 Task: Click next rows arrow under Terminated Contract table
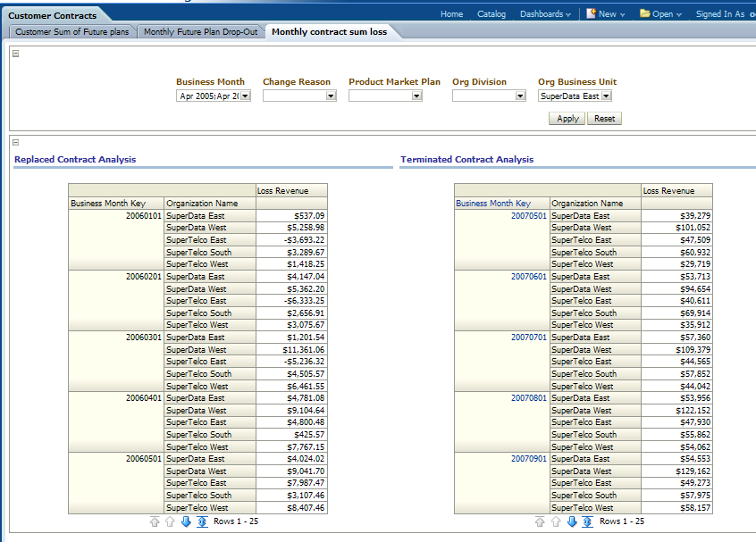click(572, 521)
